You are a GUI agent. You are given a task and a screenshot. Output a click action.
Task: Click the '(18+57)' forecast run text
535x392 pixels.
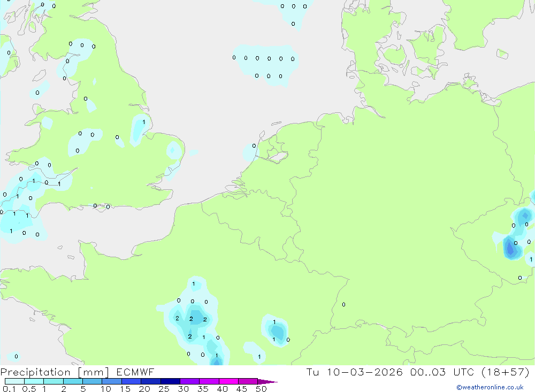[x=506, y=372]
